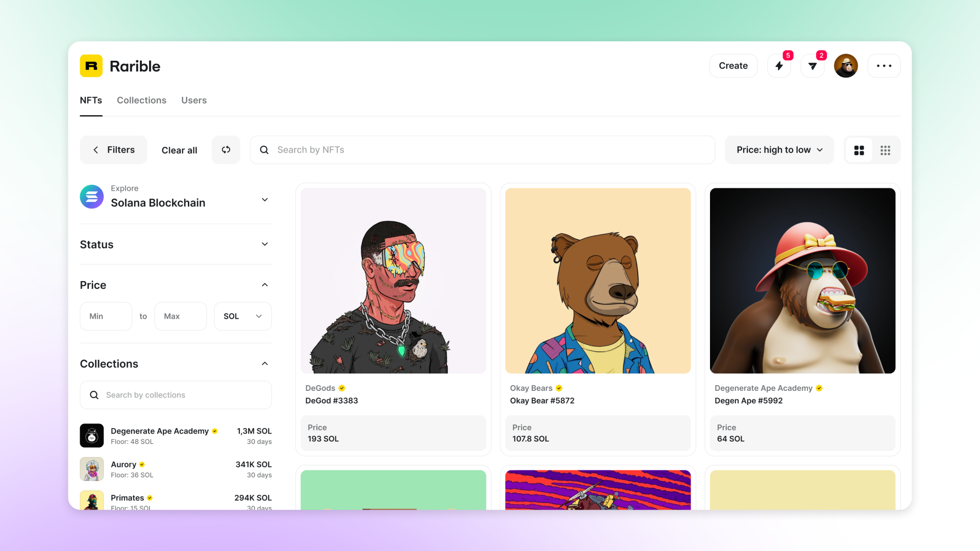The width and height of the screenshot is (980, 551).
Task: Collapse the Filters sidebar
Action: (113, 150)
